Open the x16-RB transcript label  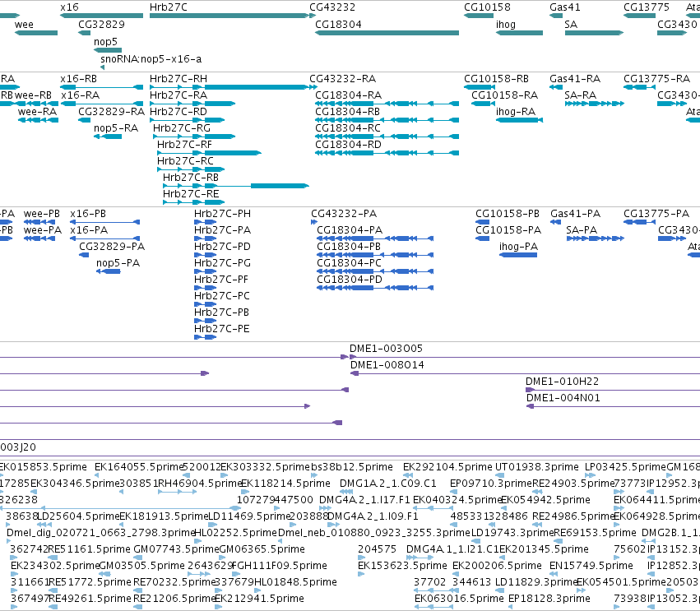[x=79, y=79]
